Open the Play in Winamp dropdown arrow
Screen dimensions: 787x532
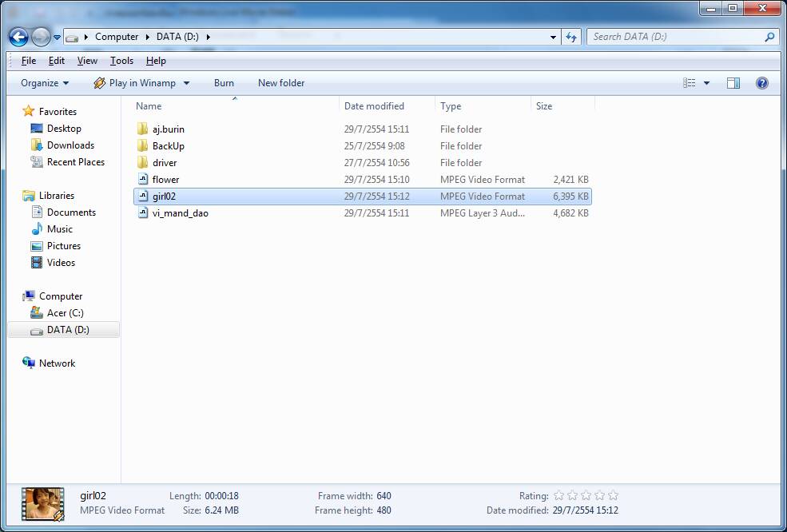(x=186, y=83)
